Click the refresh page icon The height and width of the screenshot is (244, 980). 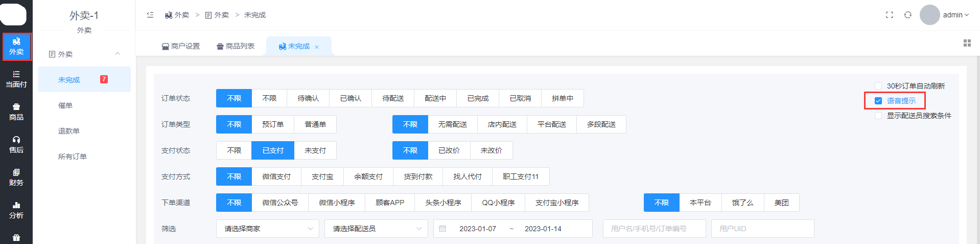point(908,15)
